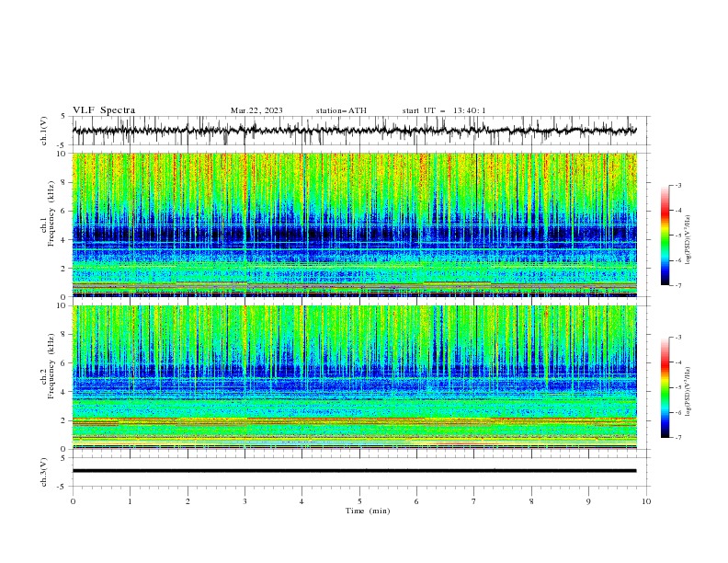Click the "0" tick on the time axis
This screenshot has width=728, height=563.
click(73, 501)
